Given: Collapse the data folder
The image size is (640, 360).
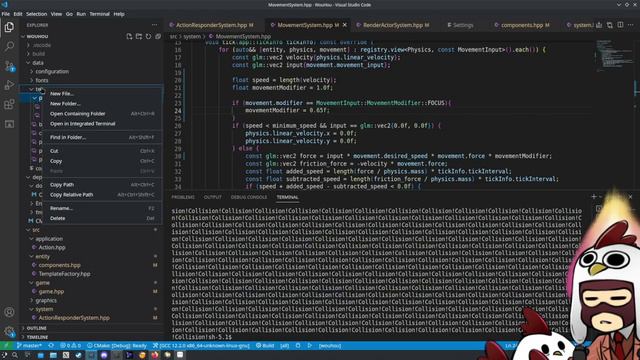Looking at the screenshot, I should tap(92, 63).
